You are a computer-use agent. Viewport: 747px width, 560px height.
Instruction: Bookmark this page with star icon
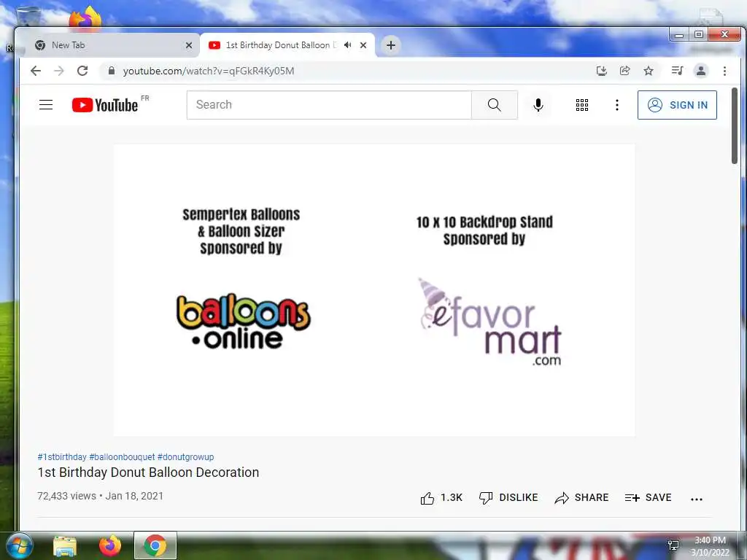649,71
